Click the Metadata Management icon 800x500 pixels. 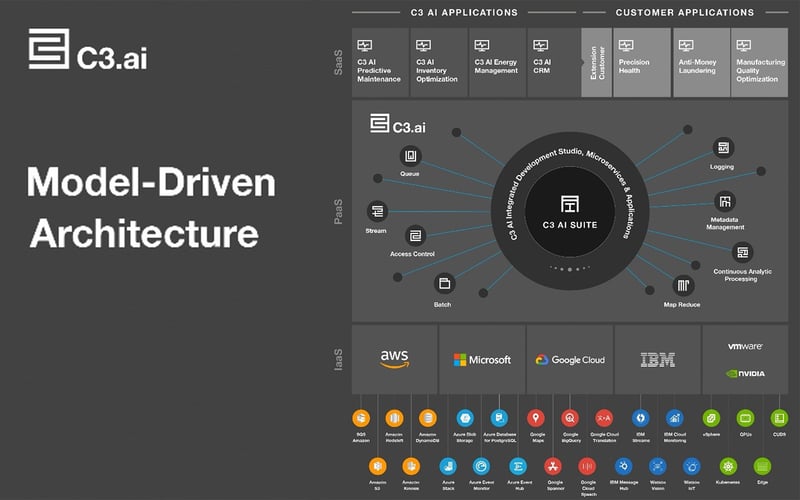pos(724,202)
